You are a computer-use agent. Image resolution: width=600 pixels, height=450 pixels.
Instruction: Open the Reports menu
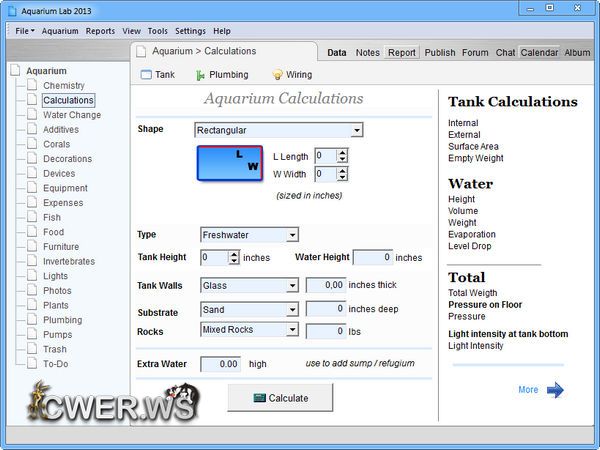tap(100, 31)
